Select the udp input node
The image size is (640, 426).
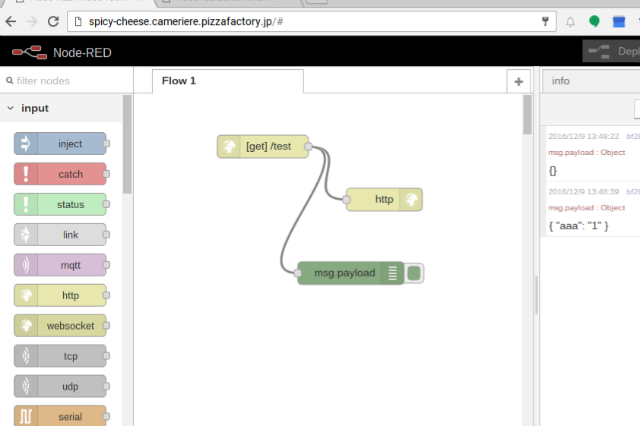coord(60,386)
